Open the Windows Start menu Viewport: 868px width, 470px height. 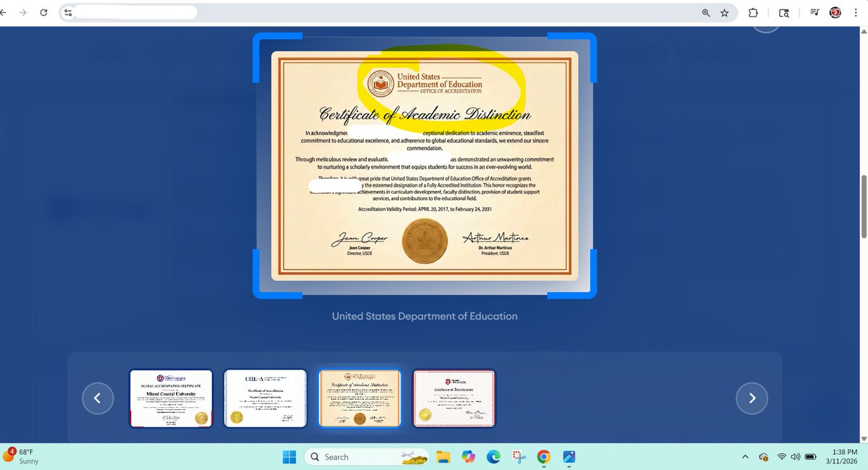tap(289, 457)
